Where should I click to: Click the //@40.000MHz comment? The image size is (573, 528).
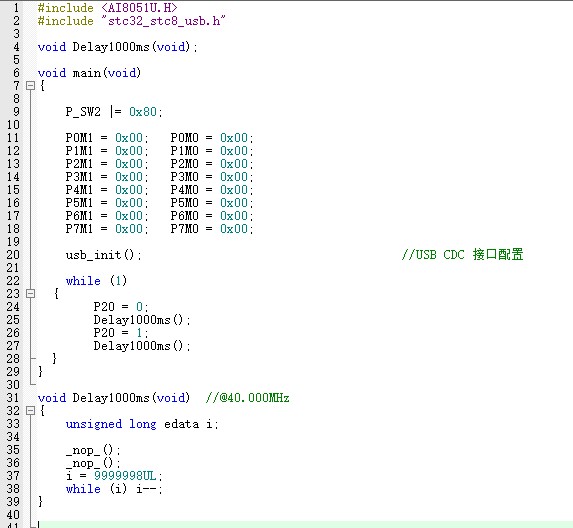tap(247, 398)
